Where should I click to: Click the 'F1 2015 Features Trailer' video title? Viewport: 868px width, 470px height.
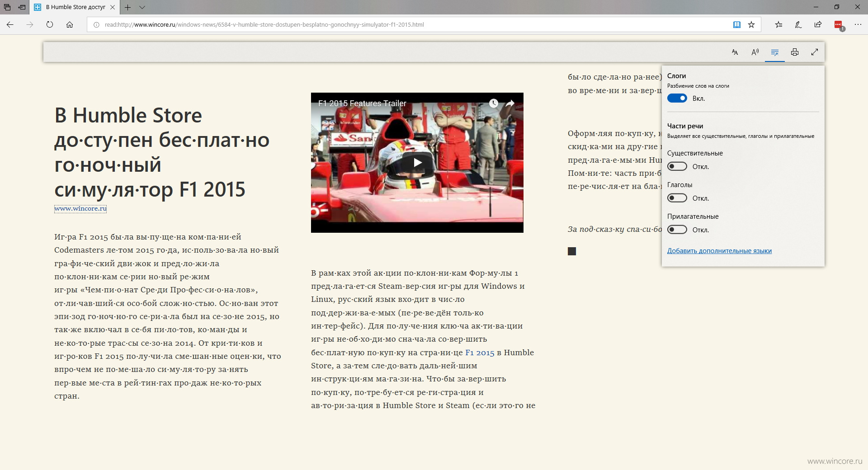click(362, 103)
